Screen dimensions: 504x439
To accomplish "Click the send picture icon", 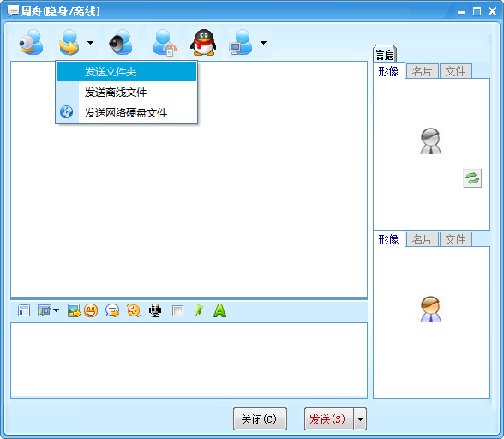I will click(74, 310).
